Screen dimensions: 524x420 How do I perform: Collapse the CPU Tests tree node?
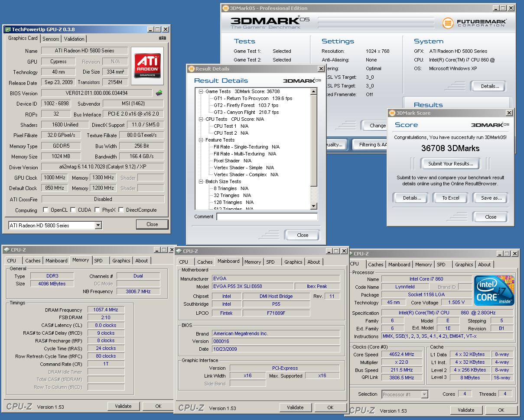[201, 119]
